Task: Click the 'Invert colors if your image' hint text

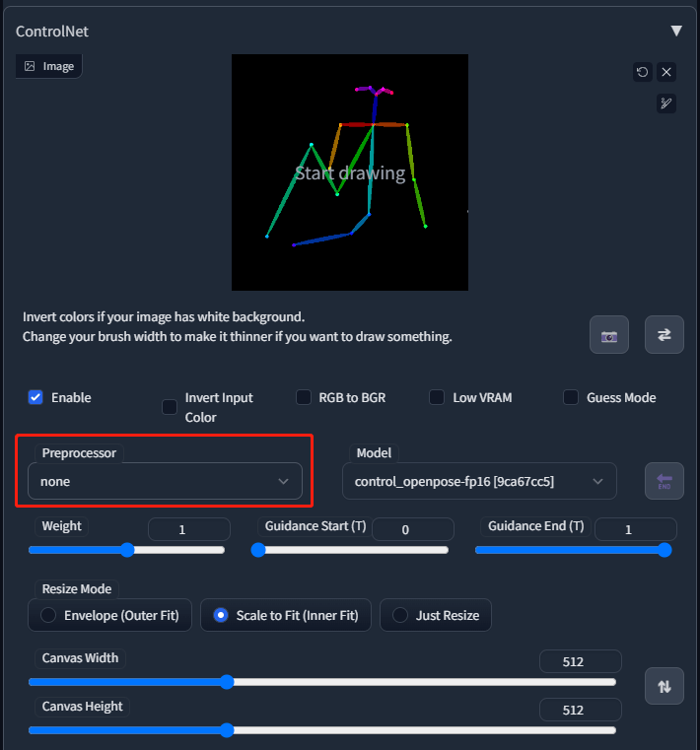Action: tap(164, 317)
